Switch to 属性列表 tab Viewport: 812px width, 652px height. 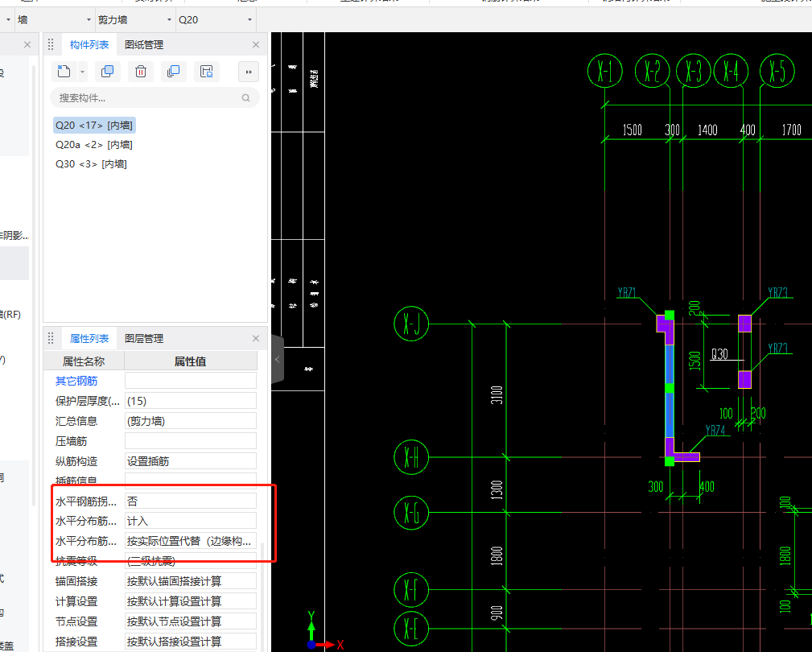click(89, 339)
